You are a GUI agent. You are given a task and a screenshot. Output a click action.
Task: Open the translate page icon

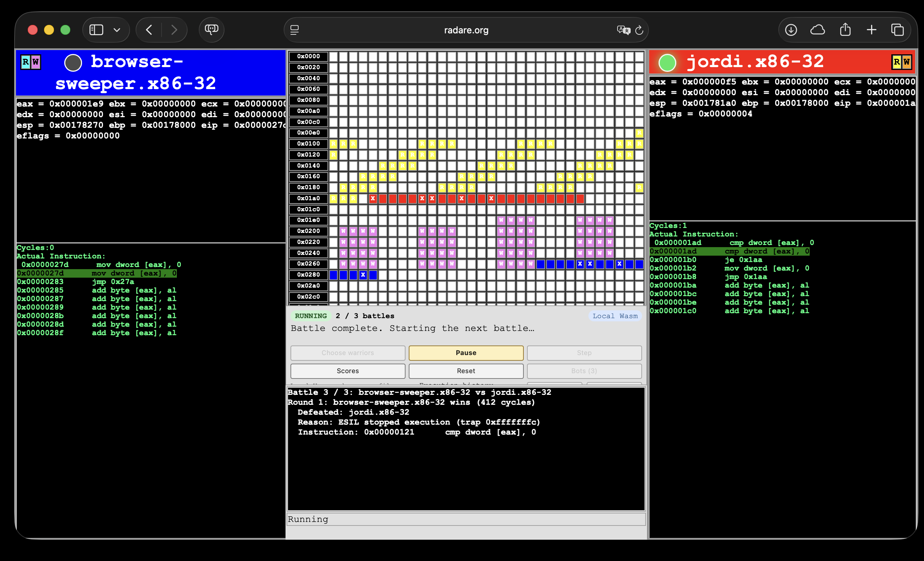623,30
